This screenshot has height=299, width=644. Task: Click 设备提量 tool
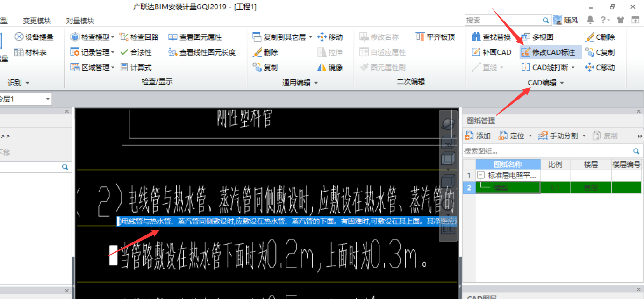tap(34, 37)
